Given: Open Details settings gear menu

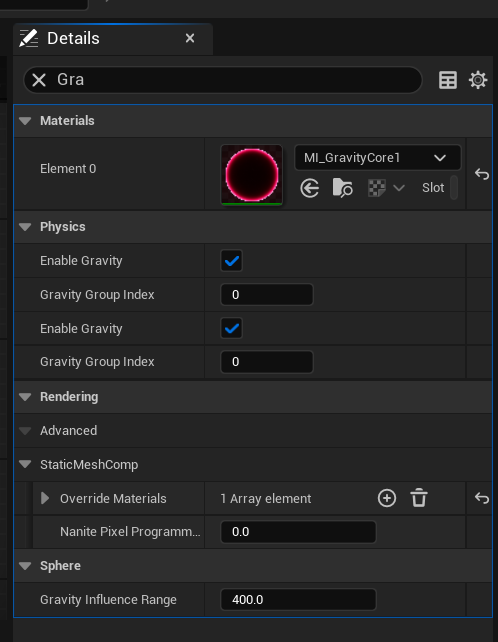Looking at the screenshot, I should click(478, 80).
